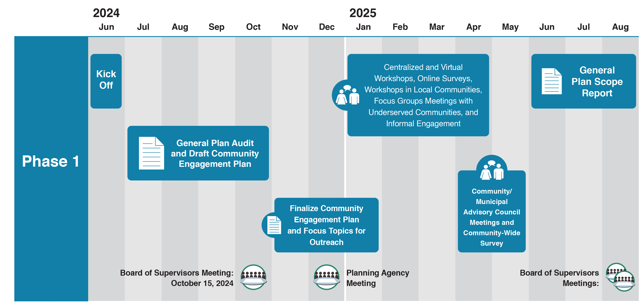Click the document icon beside Finalize Community Engagement Plan
This screenshot has height=307, width=644.
pyautogui.click(x=274, y=225)
